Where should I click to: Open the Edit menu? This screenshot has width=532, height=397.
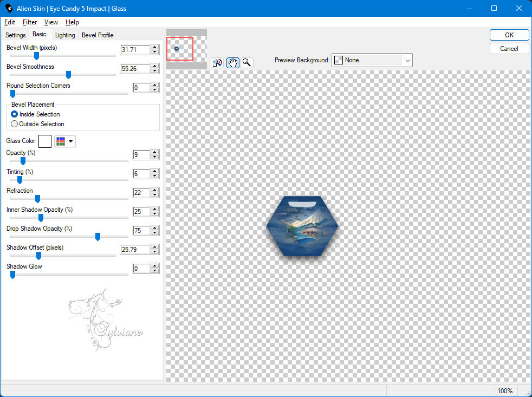pyautogui.click(x=10, y=22)
